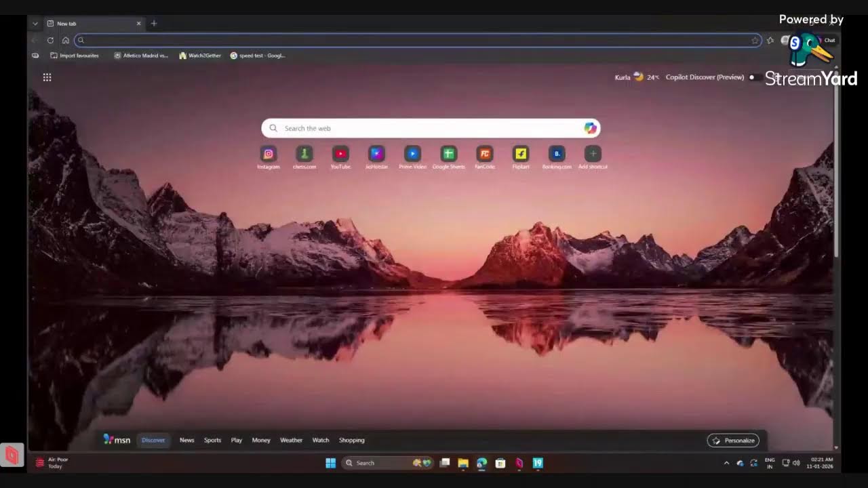Open the tab actions dropdown arrow

point(35,23)
